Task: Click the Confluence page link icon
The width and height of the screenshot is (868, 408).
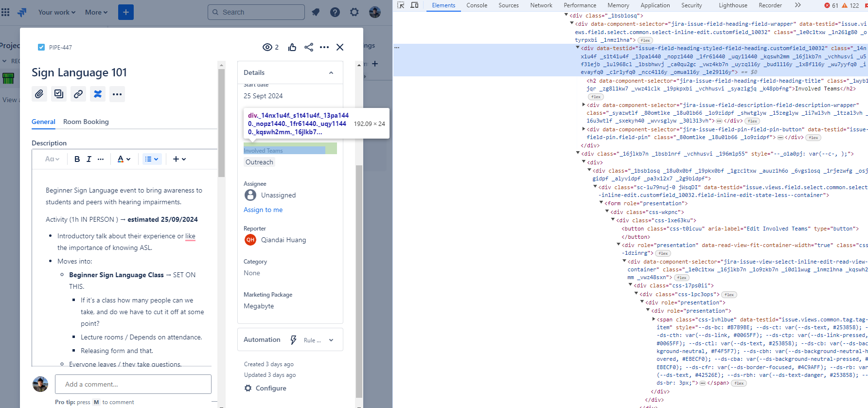Action: click(98, 94)
